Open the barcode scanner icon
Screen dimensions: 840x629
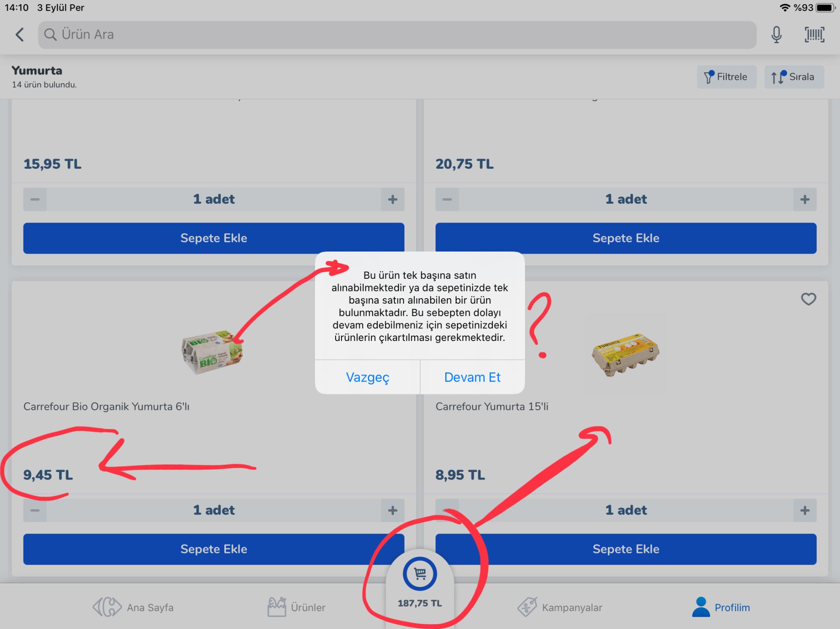[x=814, y=34]
